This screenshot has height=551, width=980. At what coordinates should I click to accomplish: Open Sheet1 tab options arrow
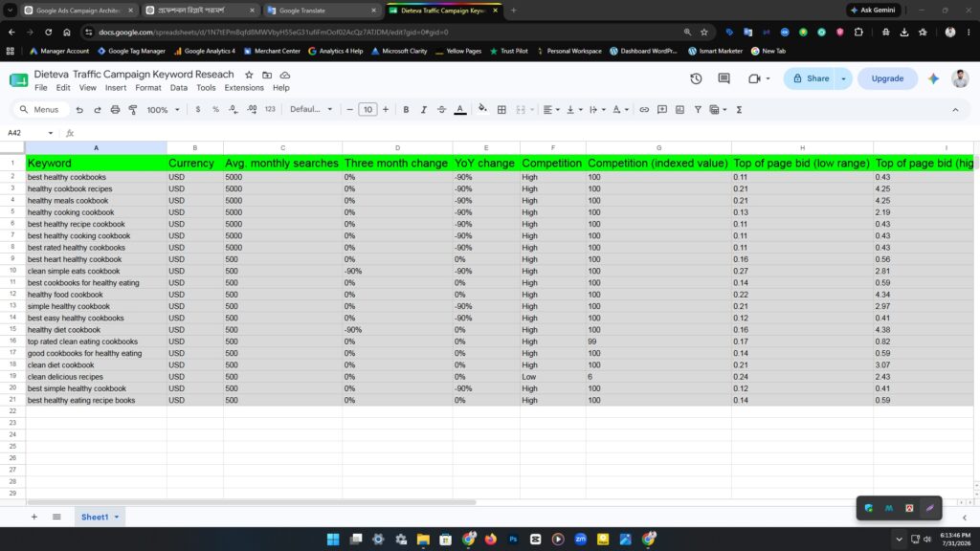point(116,518)
